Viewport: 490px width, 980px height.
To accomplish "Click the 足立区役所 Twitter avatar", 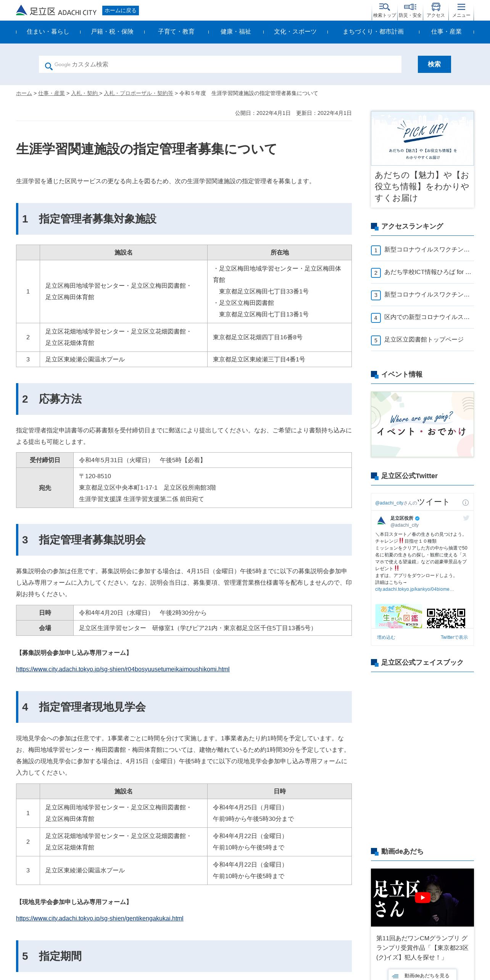I will (381, 521).
